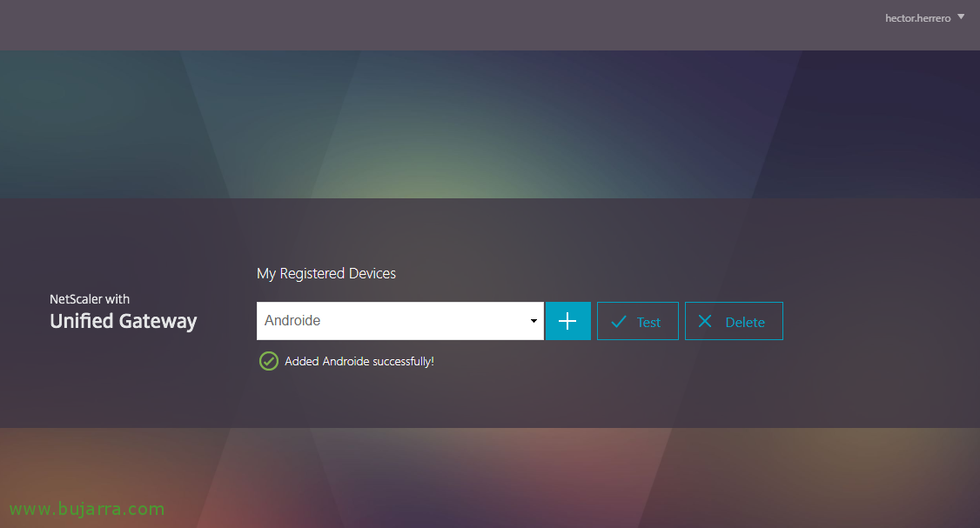Test the selected Androide device
The image size is (980, 528).
tap(637, 321)
